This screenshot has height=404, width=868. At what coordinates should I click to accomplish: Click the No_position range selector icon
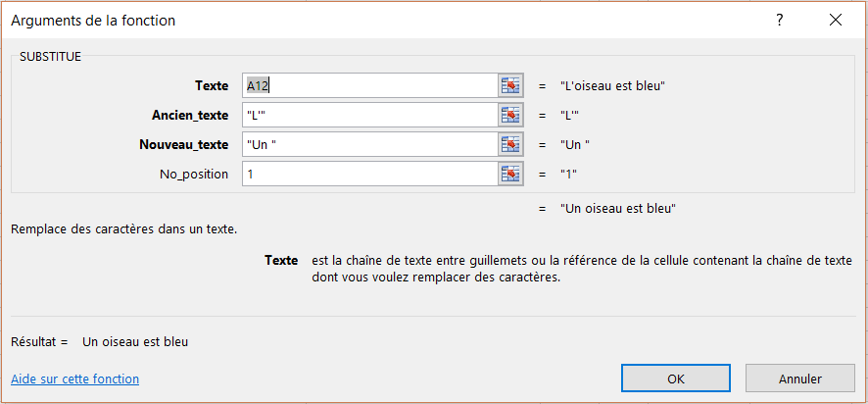click(x=509, y=174)
